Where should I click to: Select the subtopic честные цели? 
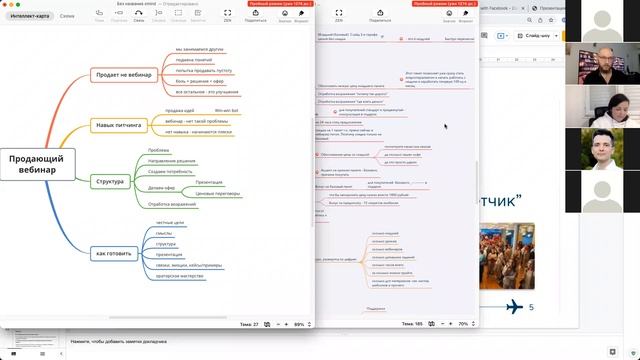click(170, 223)
